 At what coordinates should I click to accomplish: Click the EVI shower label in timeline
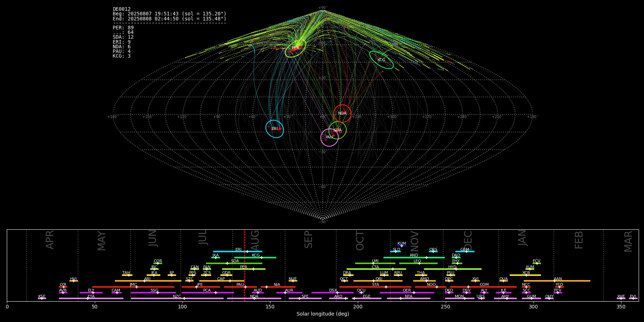point(633,297)
